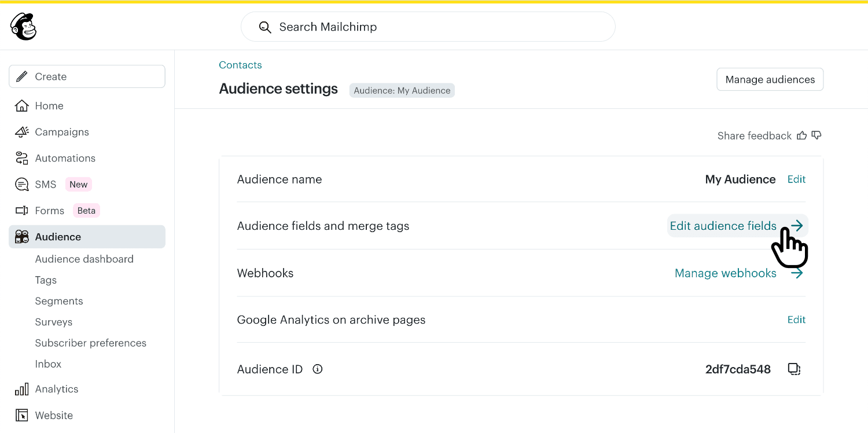The image size is (868, 433).
Task: Click the Audience: My Audience badge
Action: (402, 90)
